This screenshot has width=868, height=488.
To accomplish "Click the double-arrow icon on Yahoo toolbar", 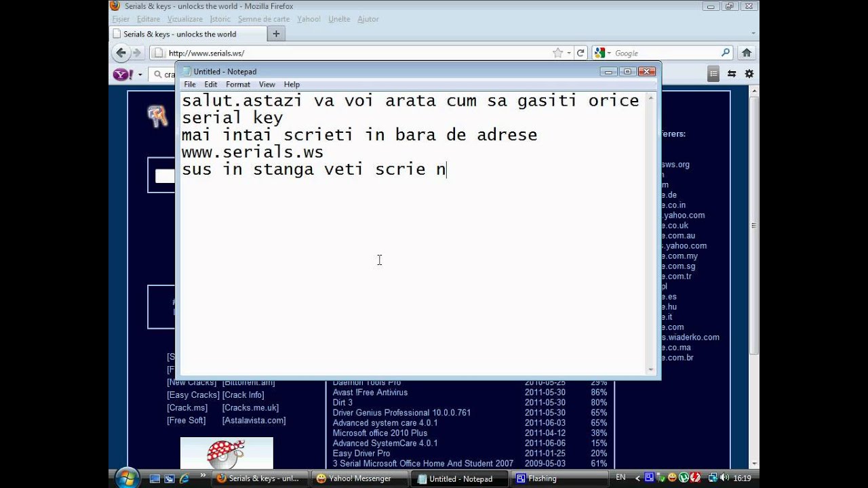I will (x=732, y=74).
